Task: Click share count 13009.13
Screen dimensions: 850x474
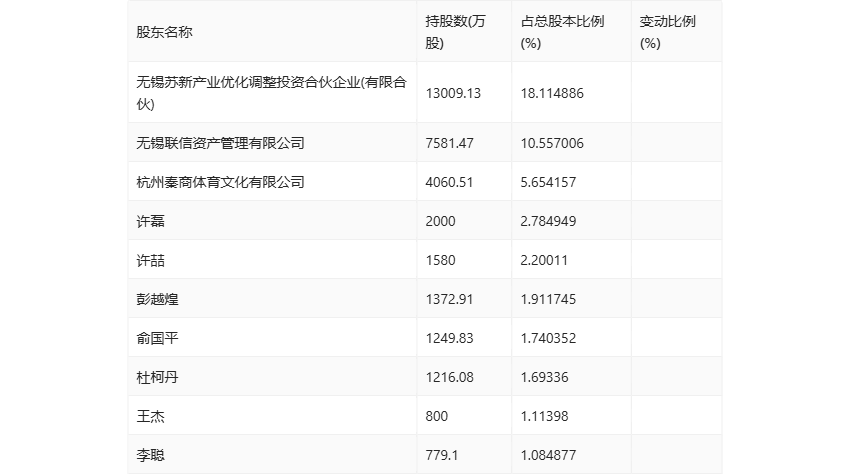Action: 453,93
